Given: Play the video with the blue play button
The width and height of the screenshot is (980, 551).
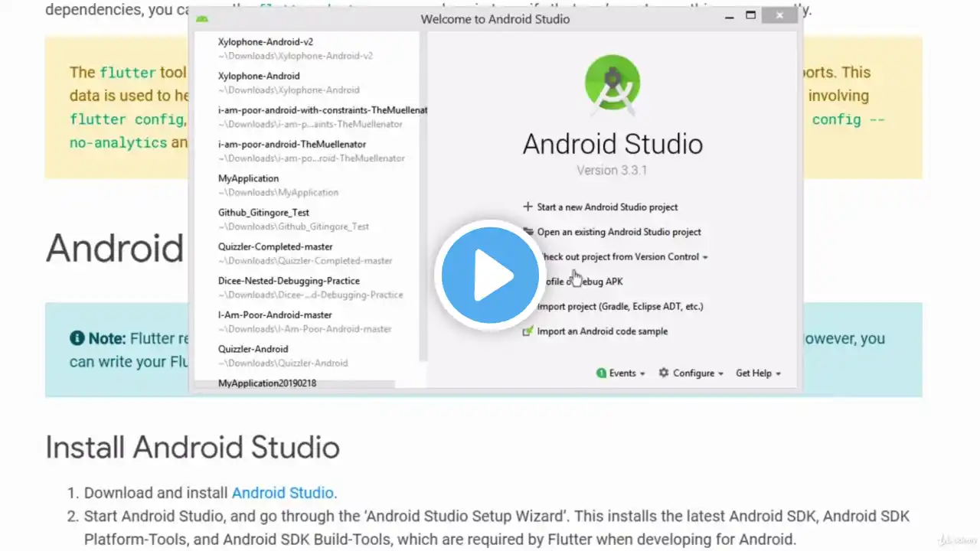Looking at the screenshot, I should [490, 275].
